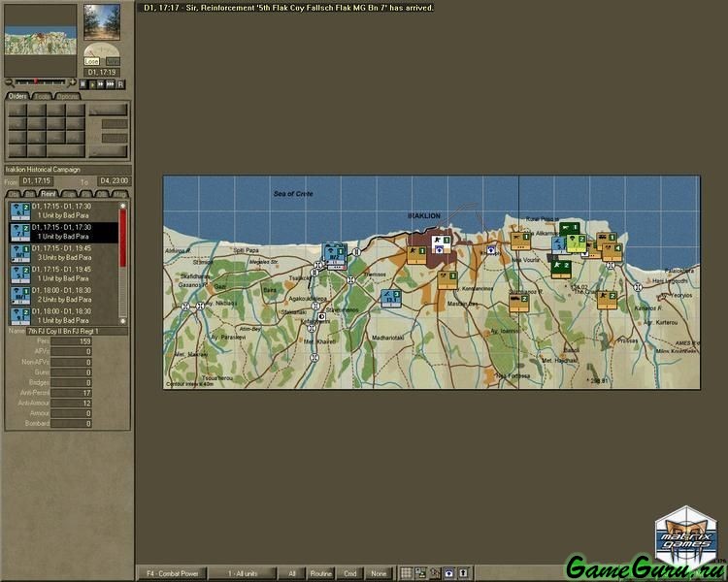728x582 pixels.
Task: Click the Lose indicator under gauge
Action: pos(91,61)
